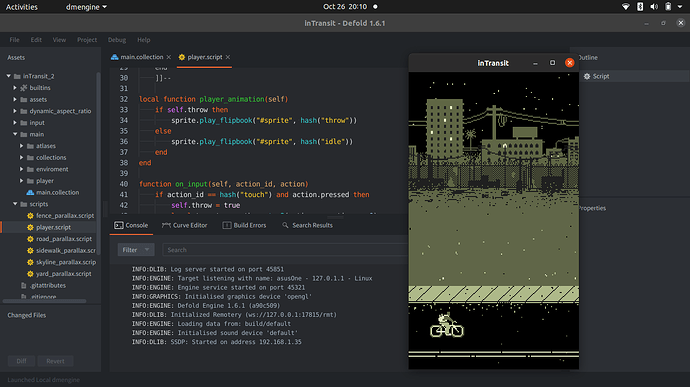Click the cyclist in inTransit game window
Screen dimensions: 690x387
click(x=447, y=326)
